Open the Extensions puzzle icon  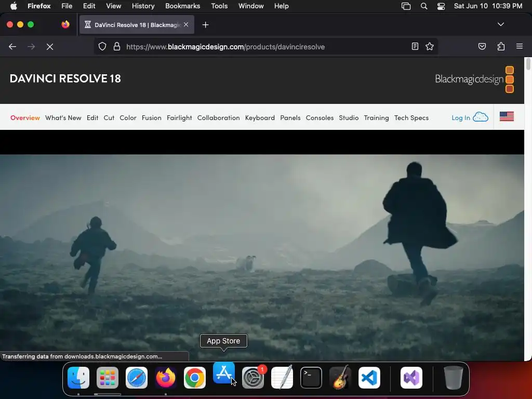coord(501,46)
